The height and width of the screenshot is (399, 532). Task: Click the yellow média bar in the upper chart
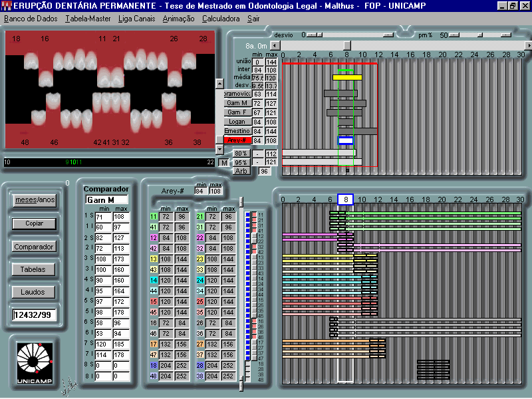coord(347,77)
